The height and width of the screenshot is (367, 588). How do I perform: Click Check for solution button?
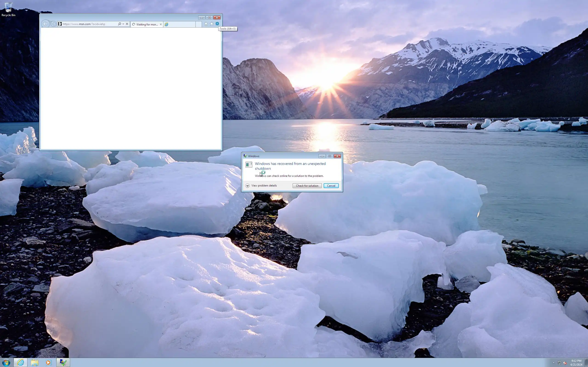coord(307,186)
